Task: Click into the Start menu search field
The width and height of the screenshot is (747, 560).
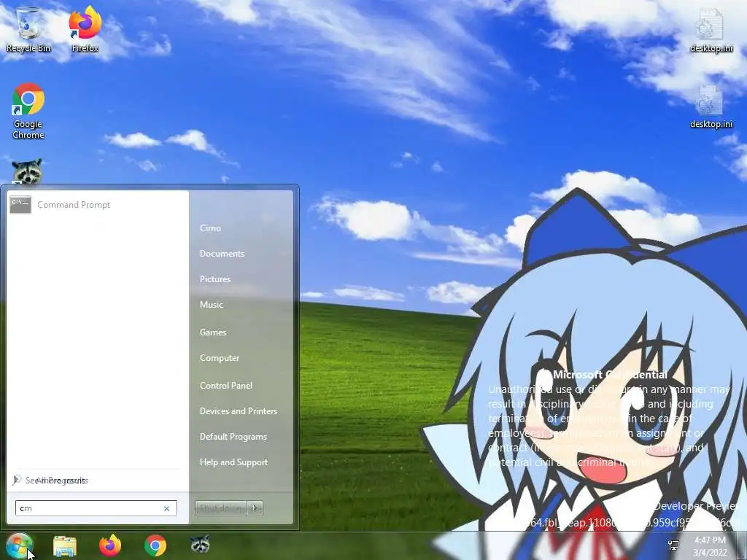Action: tap(96, 508)
